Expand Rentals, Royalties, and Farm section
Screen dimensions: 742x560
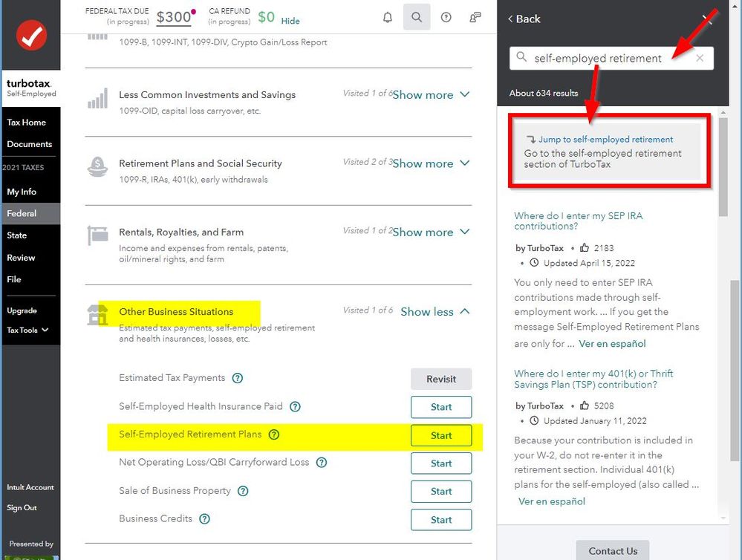pos(431,232)
